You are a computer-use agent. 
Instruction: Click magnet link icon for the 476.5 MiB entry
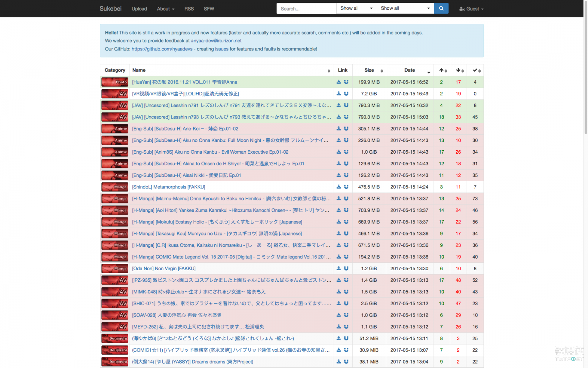(x=346, y=187)
